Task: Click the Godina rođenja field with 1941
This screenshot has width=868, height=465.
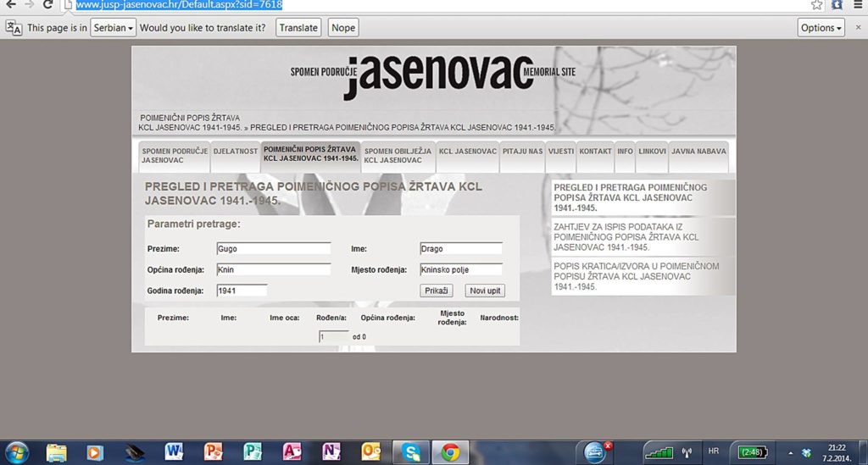Action: coord(242,291)
